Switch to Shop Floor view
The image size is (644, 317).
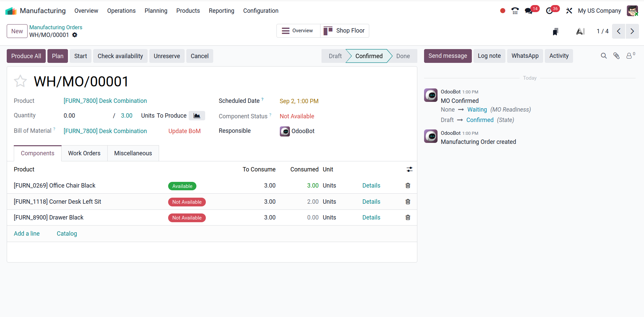344,31
